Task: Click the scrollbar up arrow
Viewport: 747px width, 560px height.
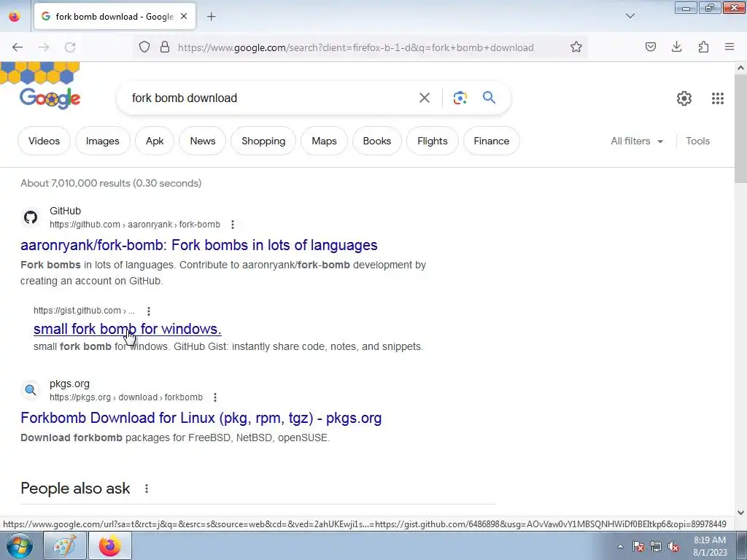Action: coord(740,68)
